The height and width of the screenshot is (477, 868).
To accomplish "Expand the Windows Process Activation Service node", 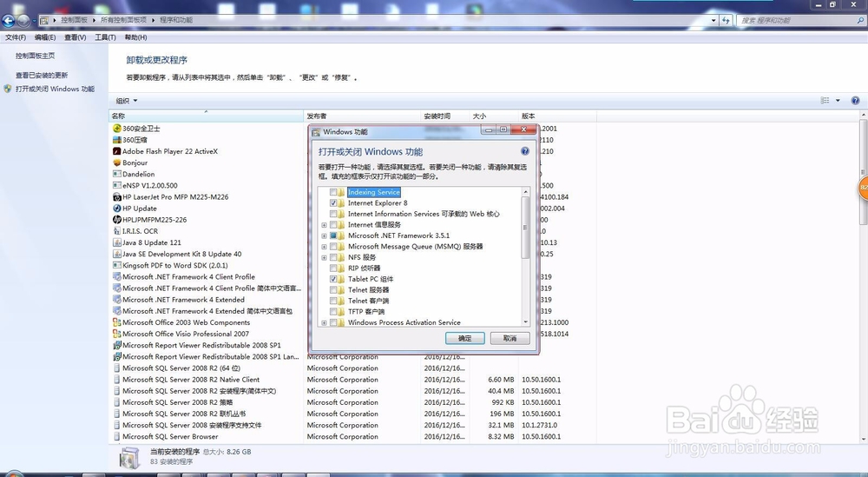I will [324, 322].
